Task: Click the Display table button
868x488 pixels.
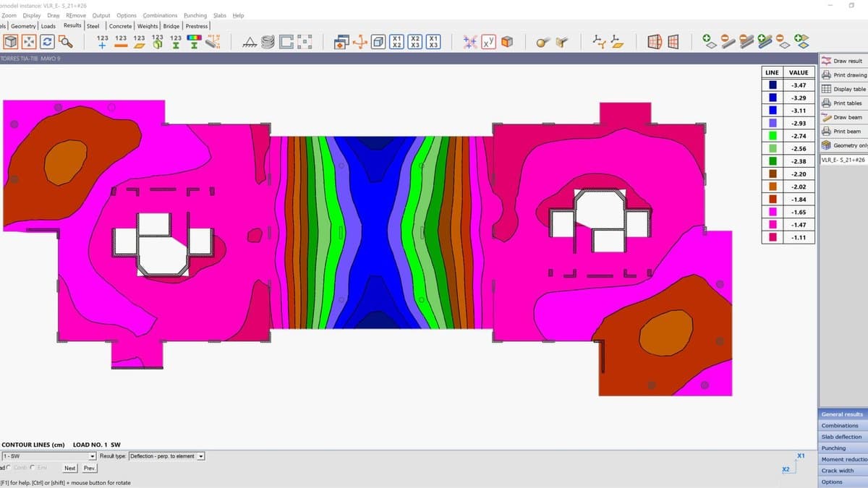Action: [x=843, y=89]
